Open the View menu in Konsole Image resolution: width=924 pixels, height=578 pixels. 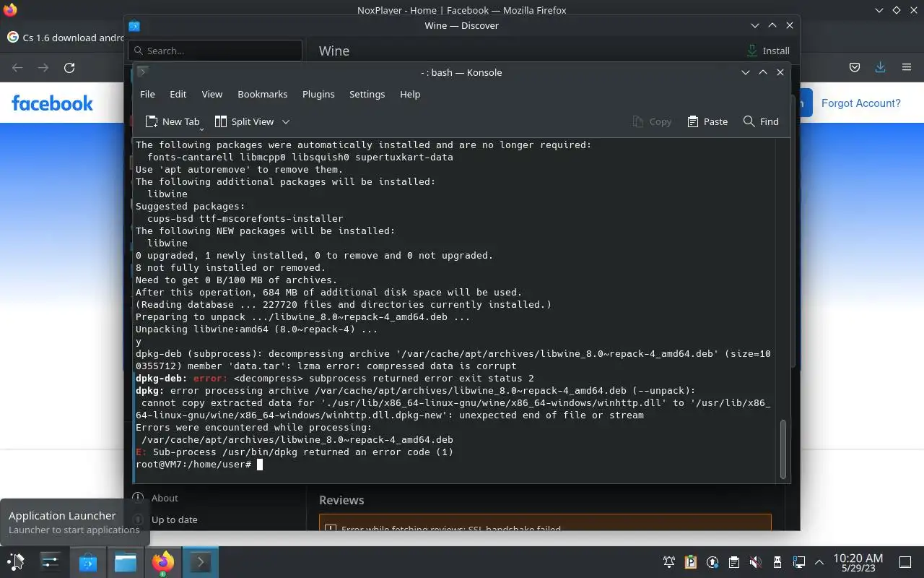coord(212,94)
